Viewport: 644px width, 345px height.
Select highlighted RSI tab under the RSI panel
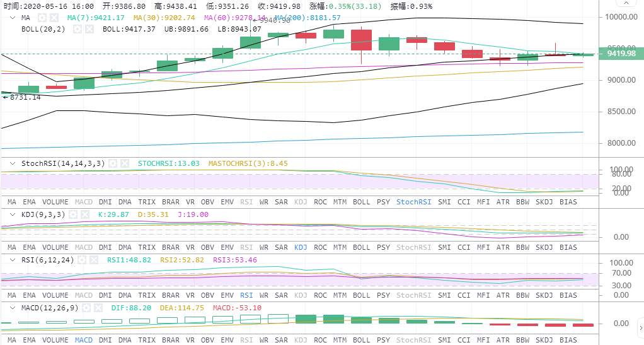246,295
